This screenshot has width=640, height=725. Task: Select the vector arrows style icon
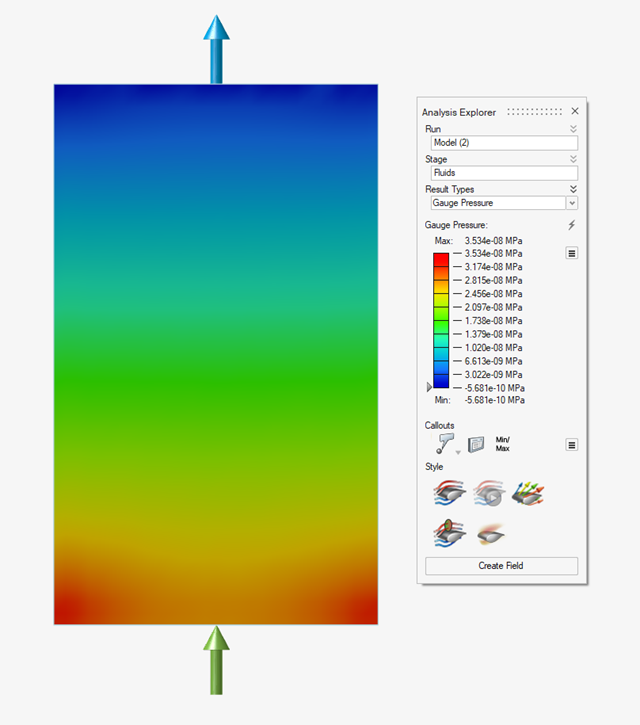[527, 492]
